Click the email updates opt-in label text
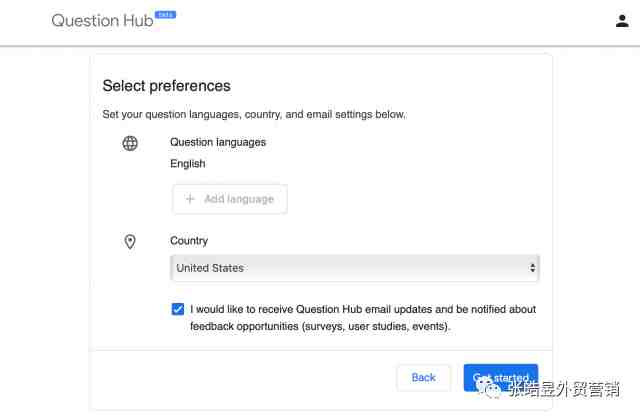 tap(363, 318)
